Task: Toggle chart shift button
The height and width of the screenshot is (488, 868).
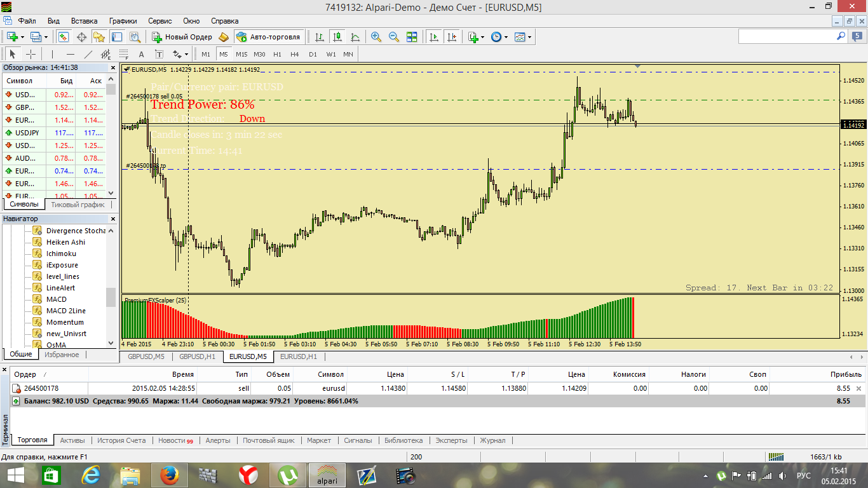Action: point(452,37)
